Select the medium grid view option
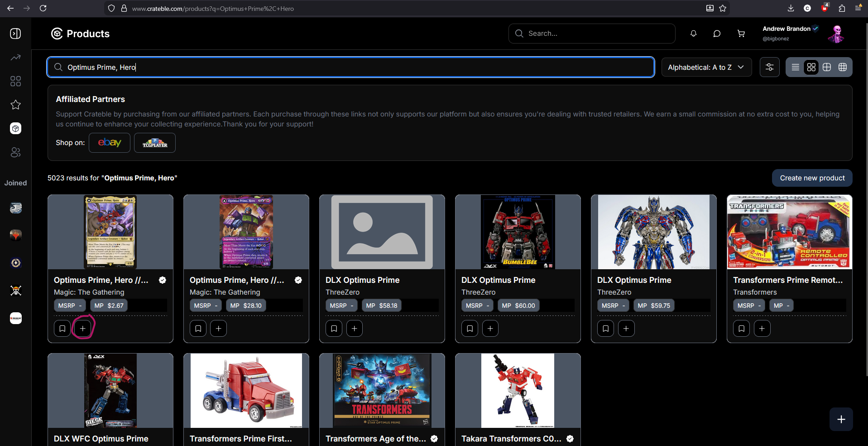Screen dimensions: 868x446 click(827, 67)
